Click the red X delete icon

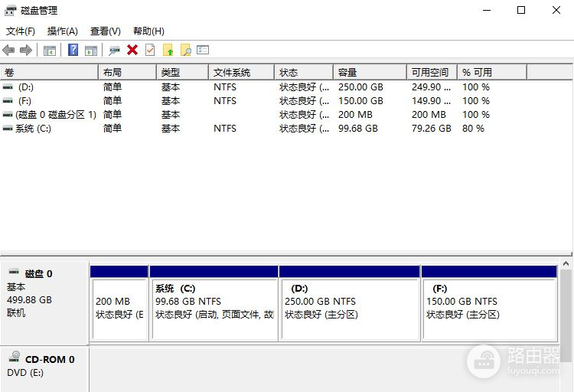pyautogui.click(x=132, y=51)
